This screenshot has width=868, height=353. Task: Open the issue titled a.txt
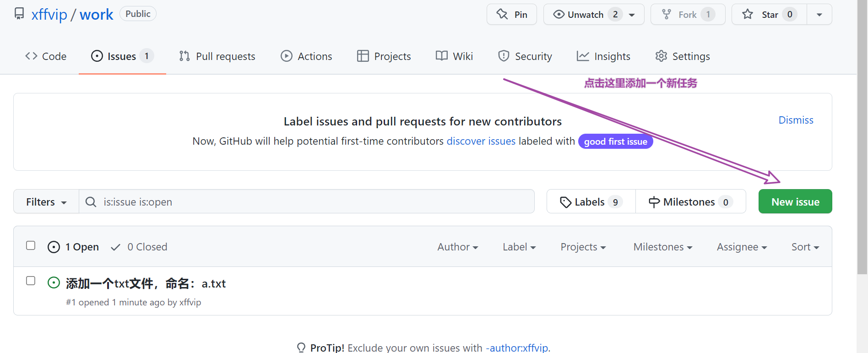coord(146,283)
